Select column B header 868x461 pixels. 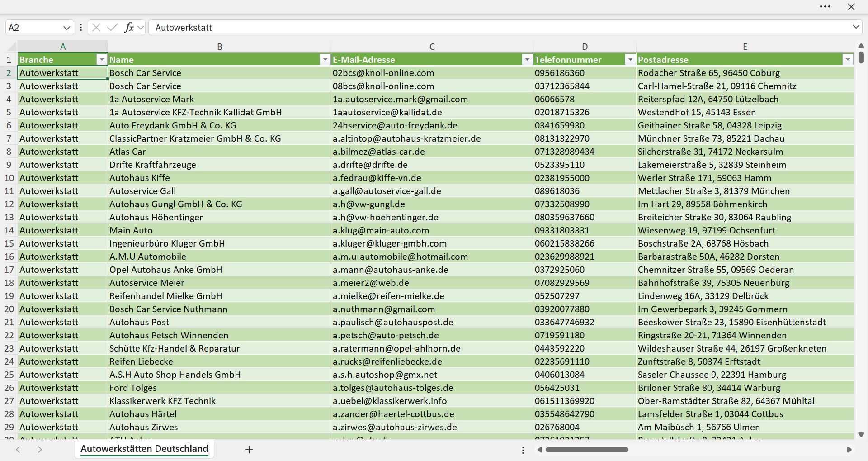point(220,47)
